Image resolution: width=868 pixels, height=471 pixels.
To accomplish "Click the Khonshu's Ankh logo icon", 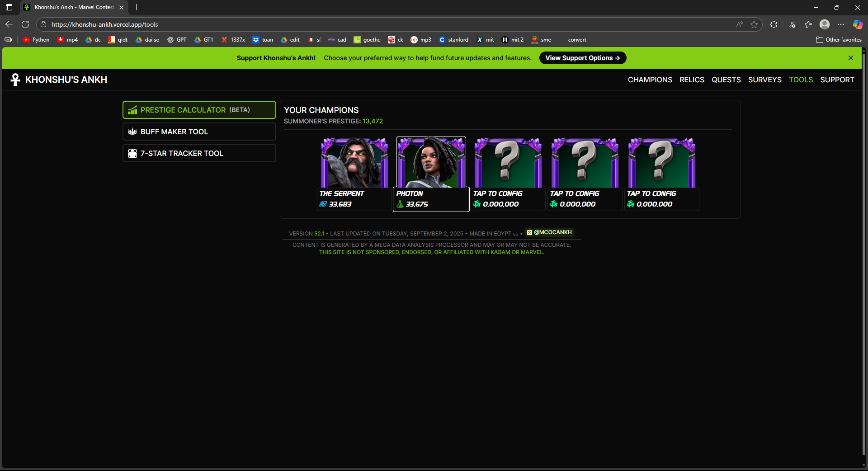I will pos(15,80).
